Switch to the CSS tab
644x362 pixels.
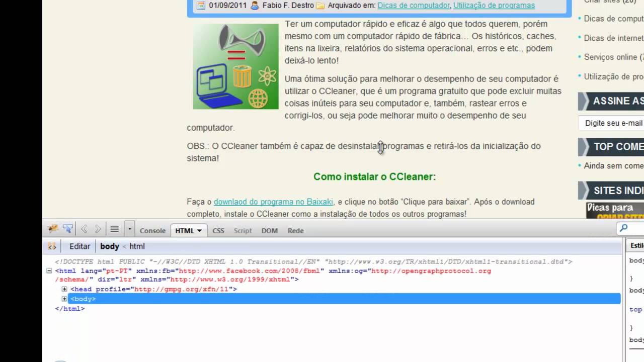[x=218, y=231]
